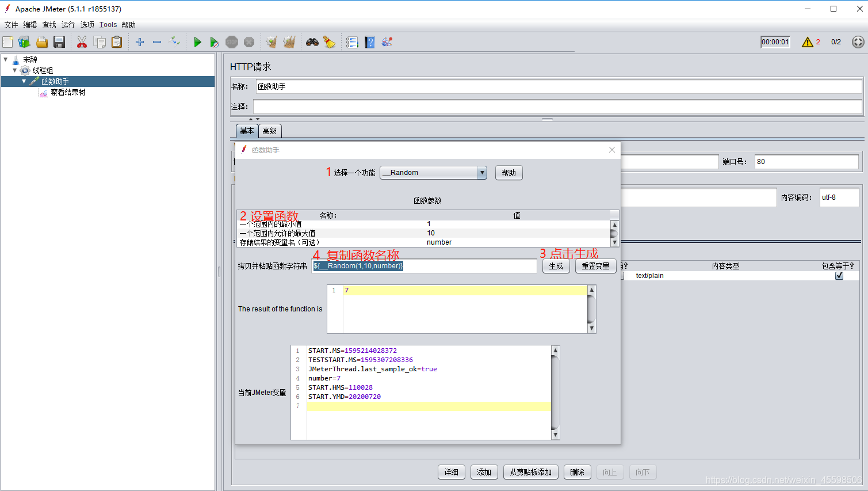Click the 生成 button
The image size is (868, 491).
[x=556, y=266]
